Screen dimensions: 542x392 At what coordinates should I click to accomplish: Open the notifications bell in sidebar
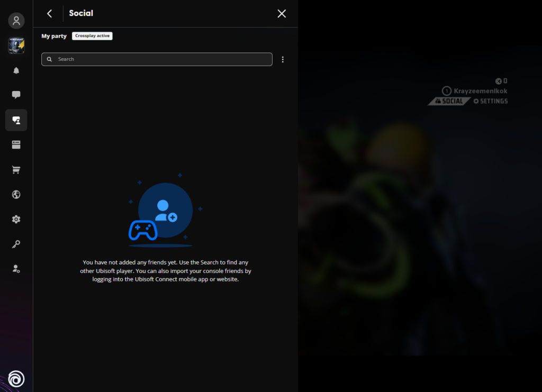coord(16,70)
